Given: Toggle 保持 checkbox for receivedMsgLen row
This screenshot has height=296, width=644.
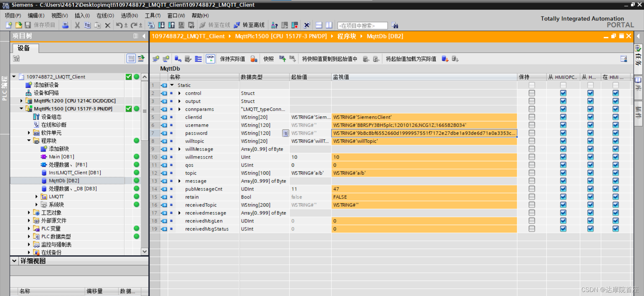Looking at the screenshot, I should 532,221.
